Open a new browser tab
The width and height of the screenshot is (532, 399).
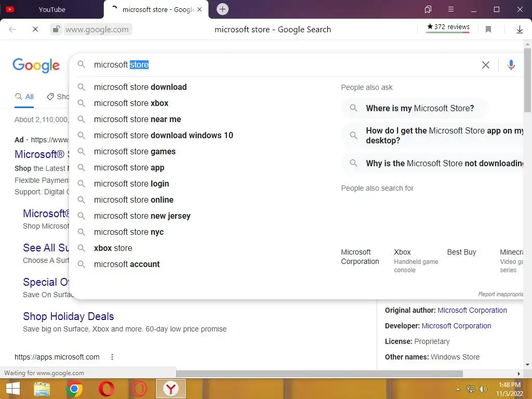point(222,9)
